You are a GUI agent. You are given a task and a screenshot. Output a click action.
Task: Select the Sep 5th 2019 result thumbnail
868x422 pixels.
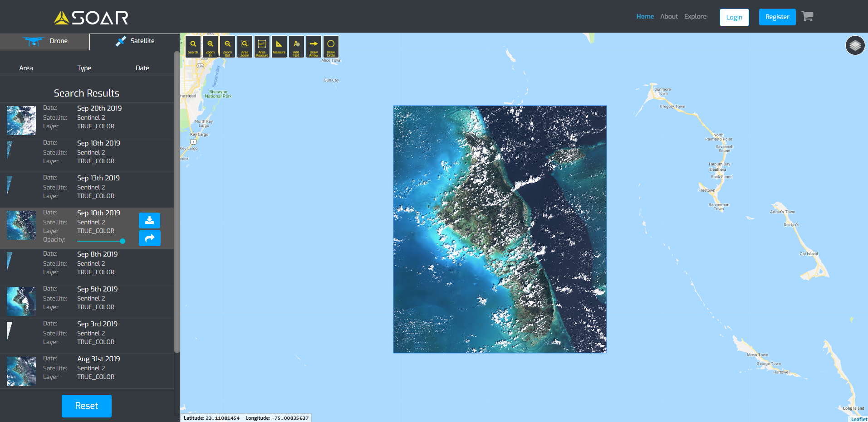pyautogui.click(x=21, y=301)
